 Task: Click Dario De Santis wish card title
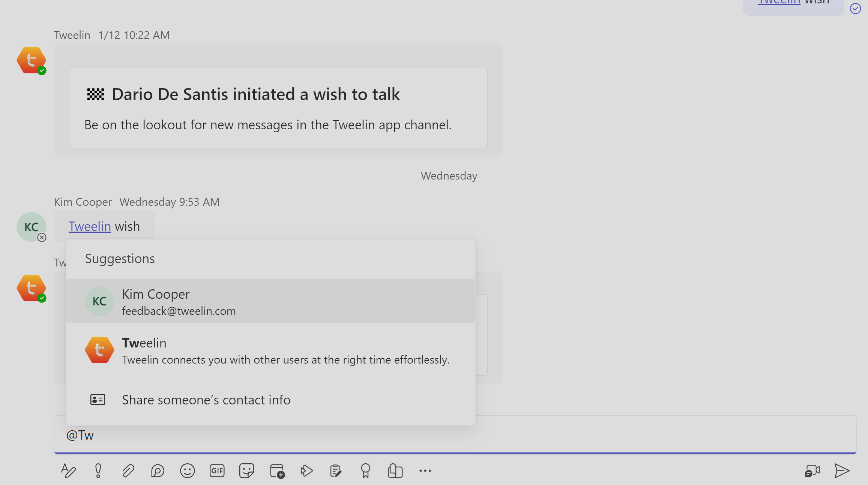[x=255, y=94]
